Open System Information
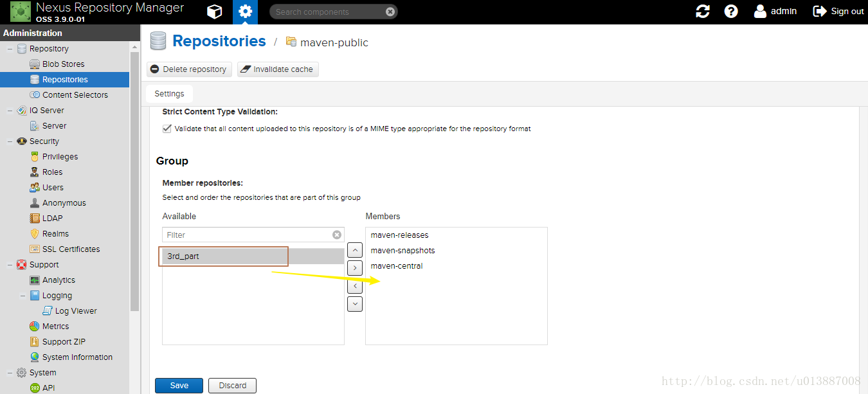Viewport: 868px width, 394px height. [x=71, y=357]
